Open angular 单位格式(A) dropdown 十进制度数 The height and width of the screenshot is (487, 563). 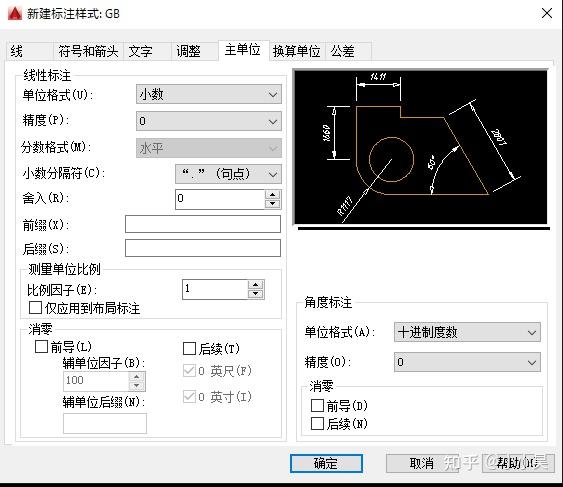(467, 332)
